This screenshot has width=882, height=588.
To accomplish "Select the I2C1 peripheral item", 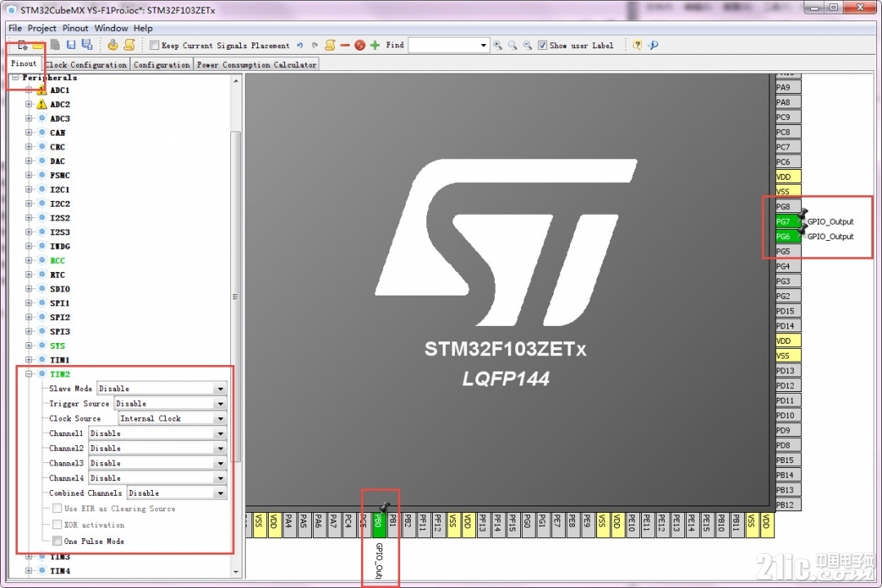I will [60, 189].
